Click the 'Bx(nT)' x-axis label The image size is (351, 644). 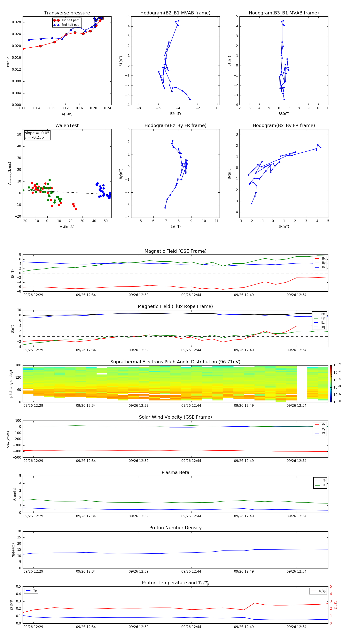pyautogui.click(x=284, y=227)
